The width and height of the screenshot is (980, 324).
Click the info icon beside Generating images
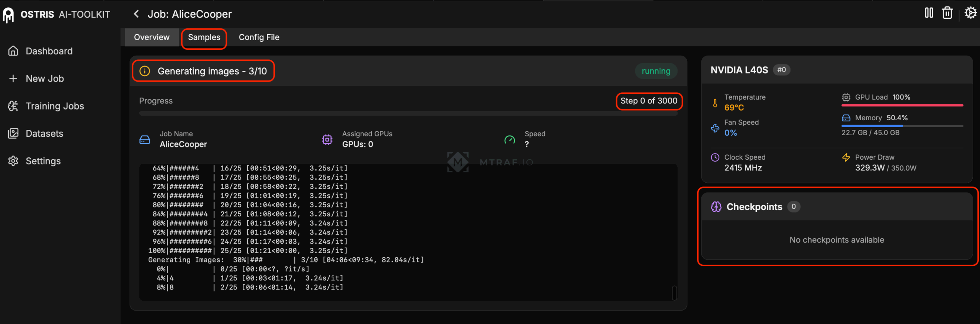point(145,71)
